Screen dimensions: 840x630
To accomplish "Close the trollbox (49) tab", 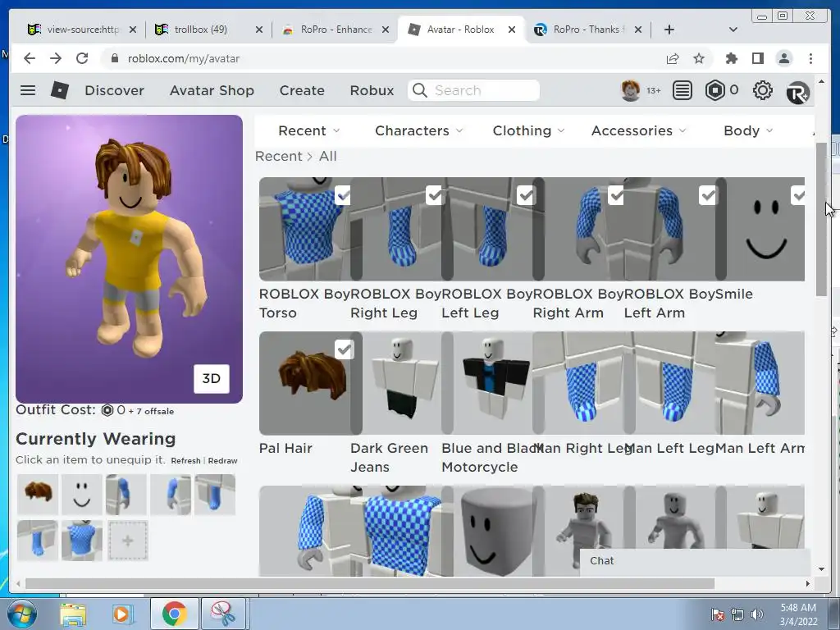I will coord(258,30).
